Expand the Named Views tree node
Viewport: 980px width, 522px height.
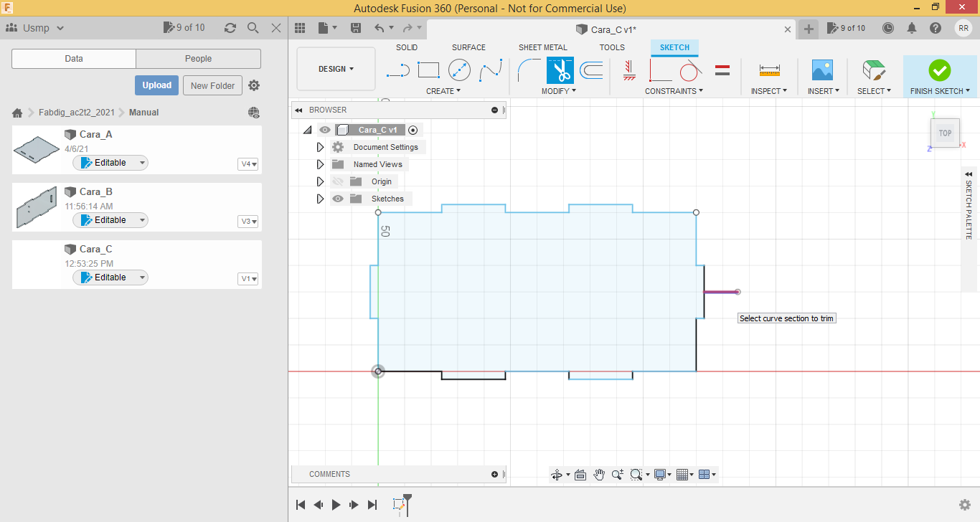coord(320,164)
